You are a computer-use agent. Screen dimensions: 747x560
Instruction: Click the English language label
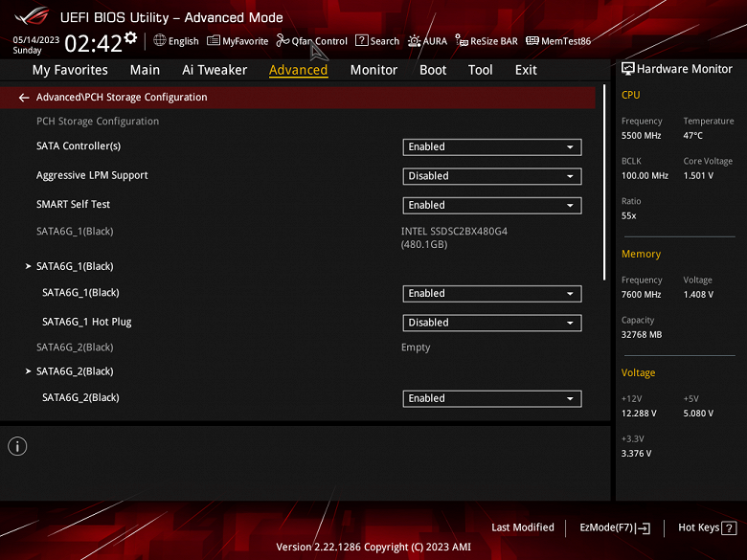[184, 41]
